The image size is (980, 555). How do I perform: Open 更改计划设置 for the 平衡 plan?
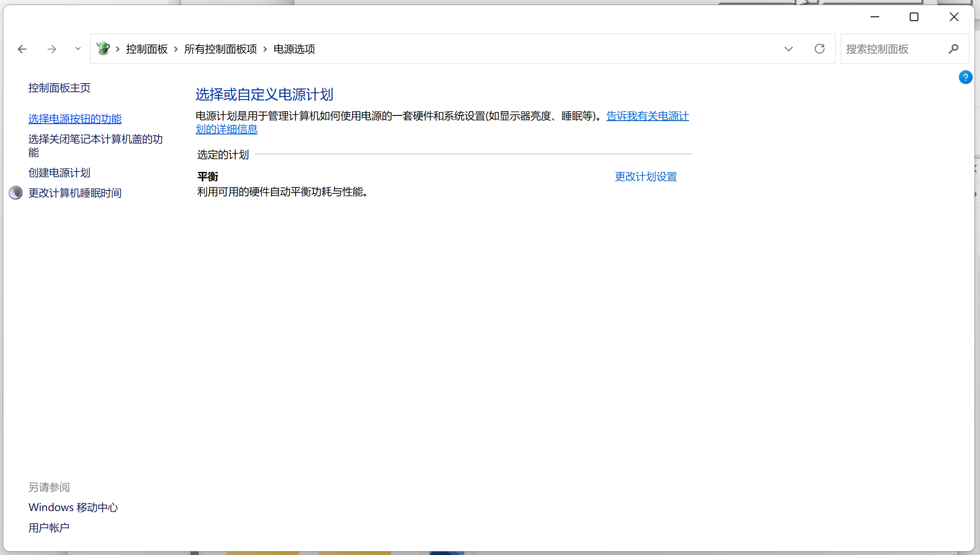pyautogui.click(x=646, y=177)
